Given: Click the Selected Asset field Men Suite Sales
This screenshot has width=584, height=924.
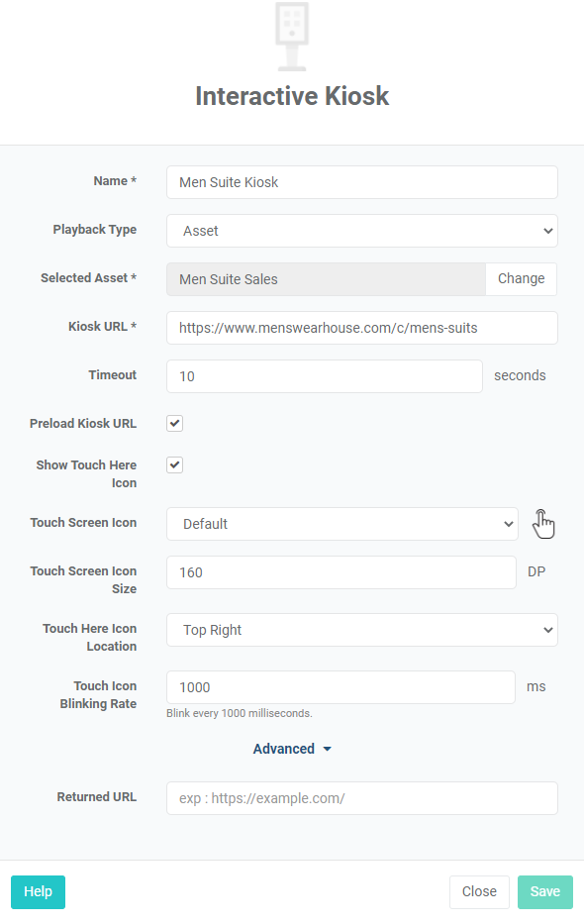Looking at the screenshot, I should pyautogui.click(x=326, y=278).
